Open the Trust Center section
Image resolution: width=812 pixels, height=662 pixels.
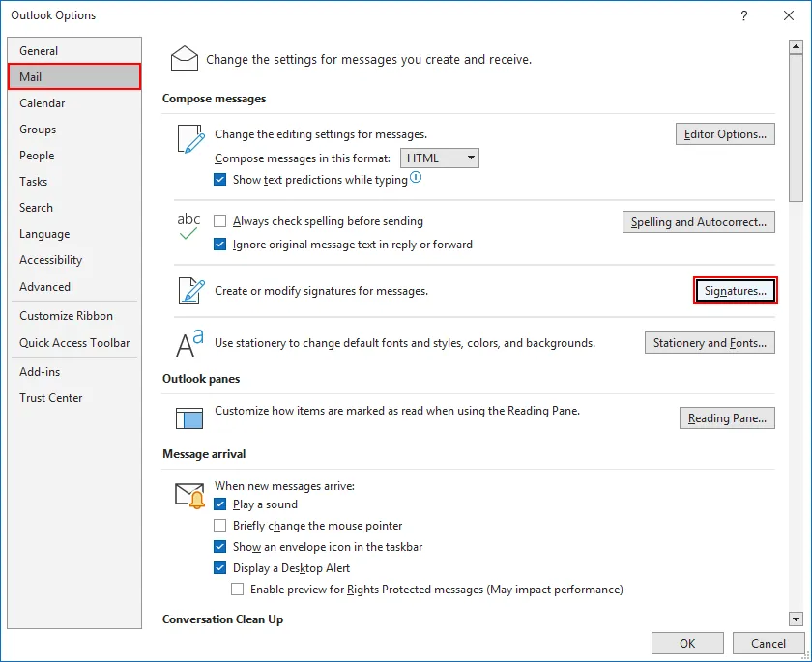[50, 397]
